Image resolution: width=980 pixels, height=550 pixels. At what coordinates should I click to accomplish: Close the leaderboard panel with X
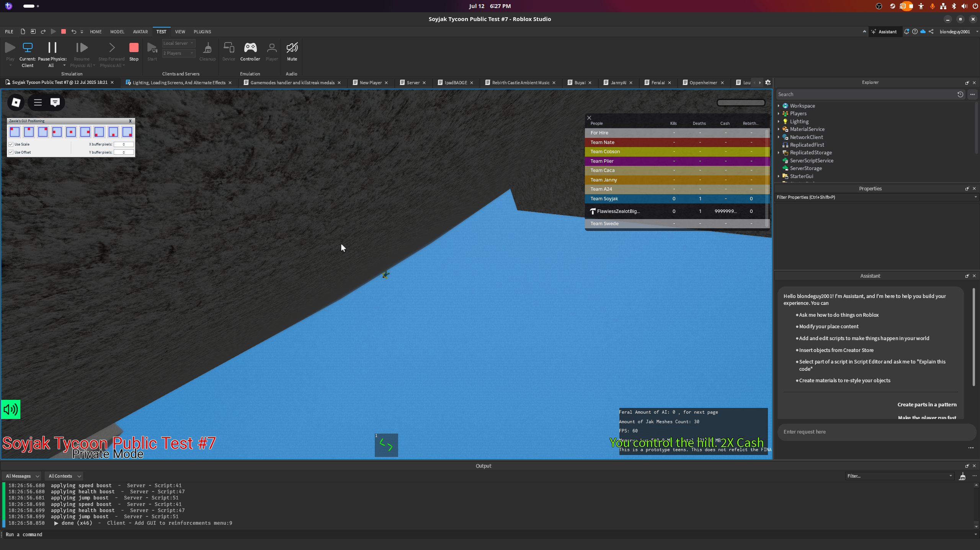589,118
